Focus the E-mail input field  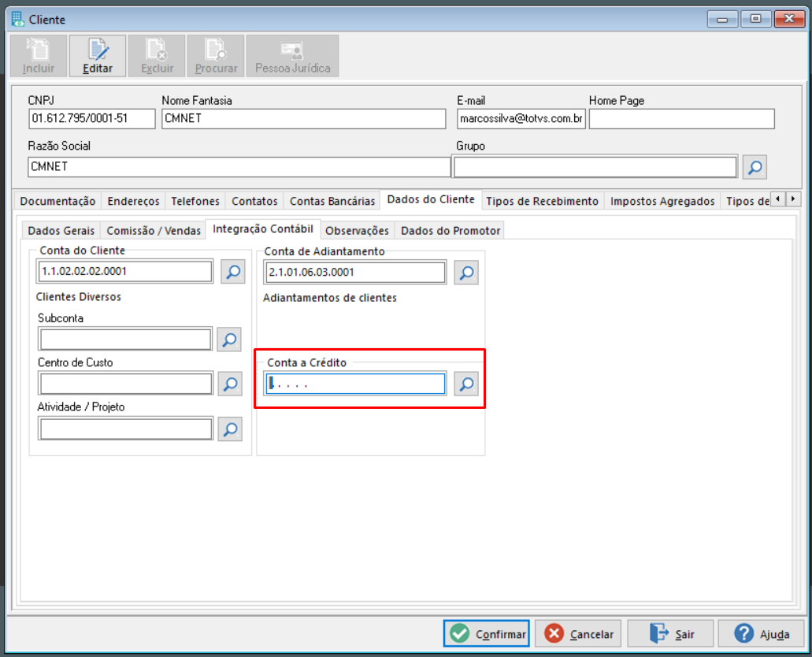pyautogui.click(x=521, y=119)
